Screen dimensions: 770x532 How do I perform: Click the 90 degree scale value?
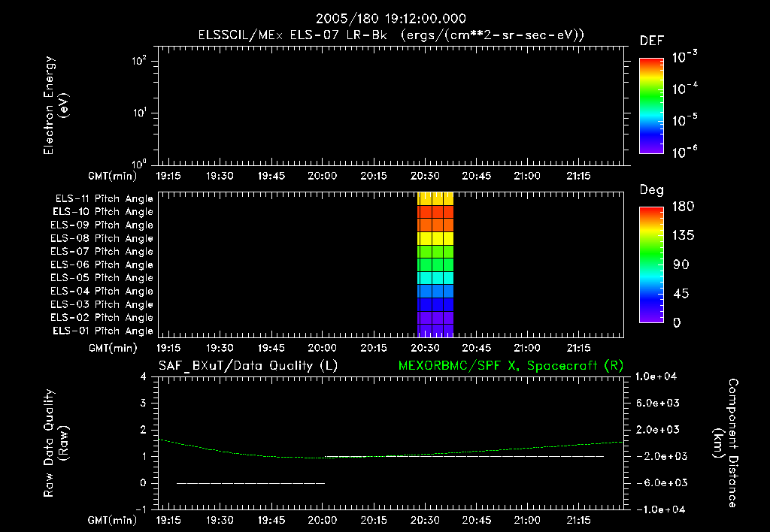[x=681, y=264]
